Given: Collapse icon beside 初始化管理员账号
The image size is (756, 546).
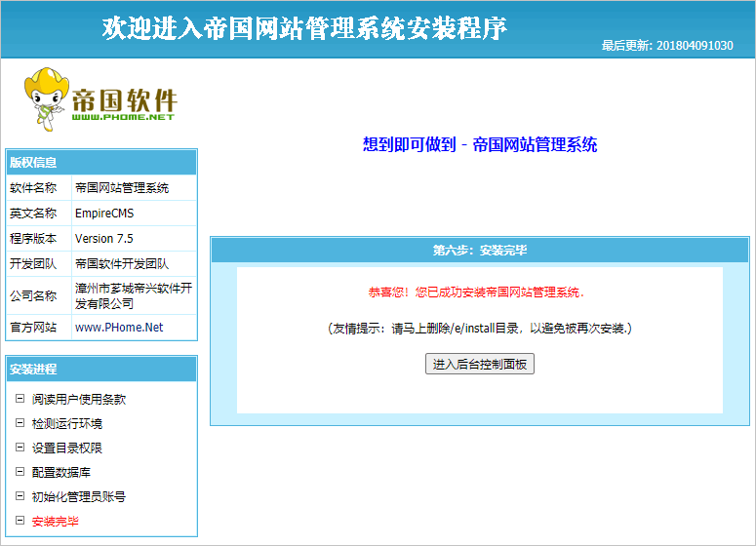Looking at the screenshot, I should point(20,496).
